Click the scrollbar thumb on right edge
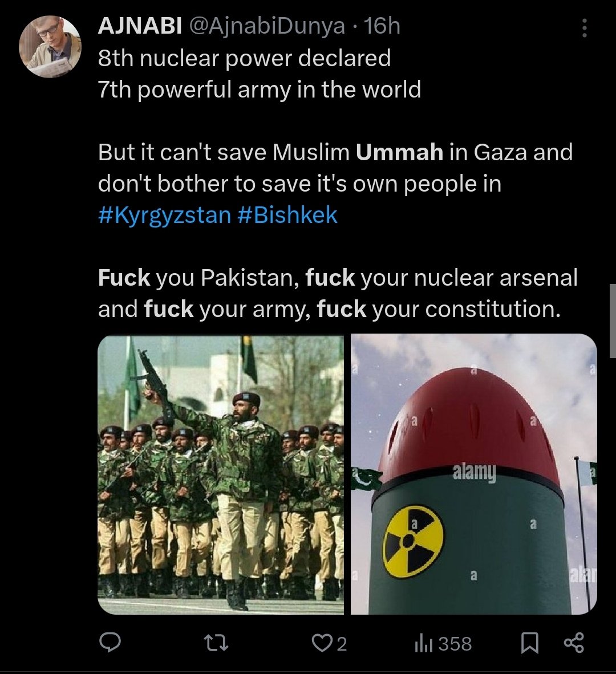The image size is (616, 674). click(x=613, y=320)
